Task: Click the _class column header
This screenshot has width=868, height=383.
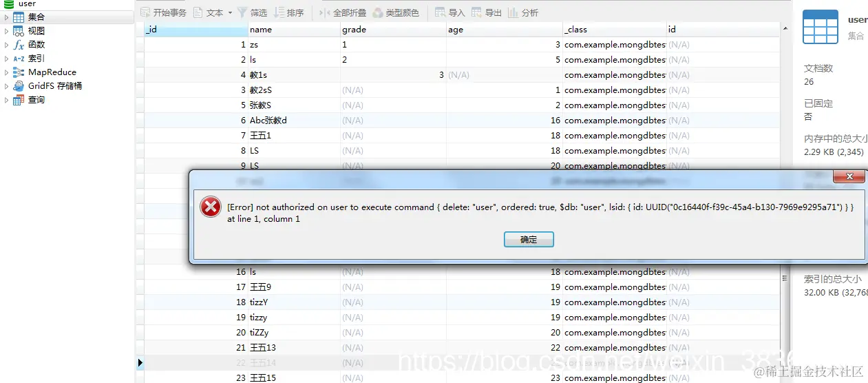Action: (x=614, y=30)
